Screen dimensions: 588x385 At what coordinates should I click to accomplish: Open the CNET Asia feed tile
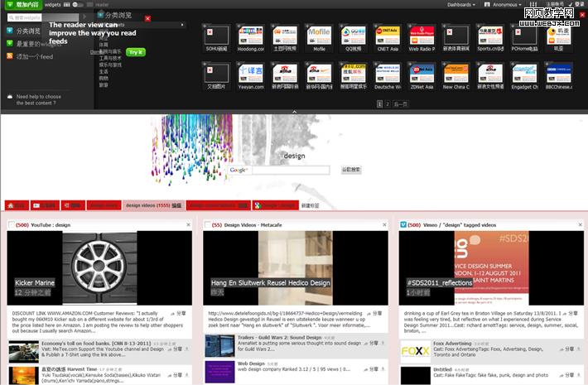tap(388, 35)
